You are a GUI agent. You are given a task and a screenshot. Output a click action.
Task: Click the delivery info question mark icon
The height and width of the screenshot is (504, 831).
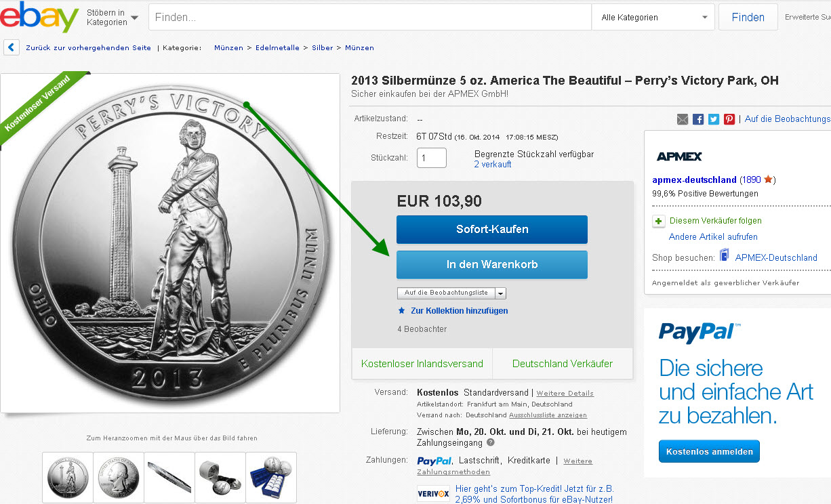coord(491,442)
